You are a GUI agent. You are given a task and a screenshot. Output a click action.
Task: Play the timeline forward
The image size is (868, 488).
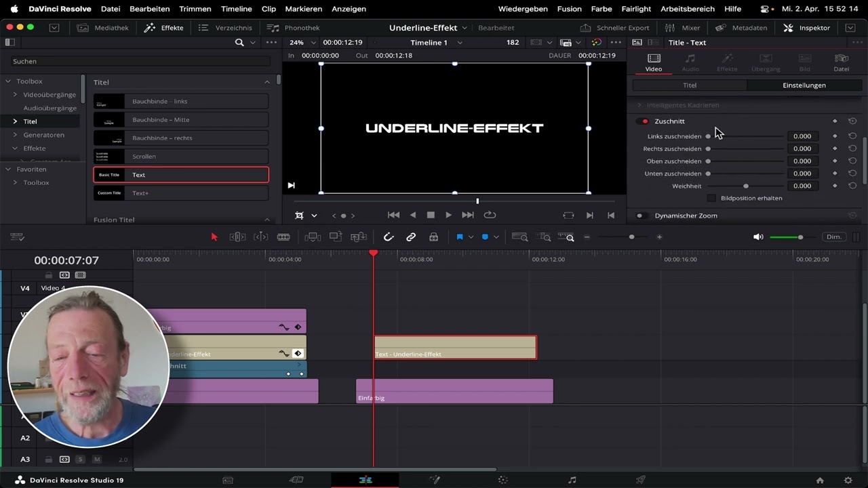(448, 215)
